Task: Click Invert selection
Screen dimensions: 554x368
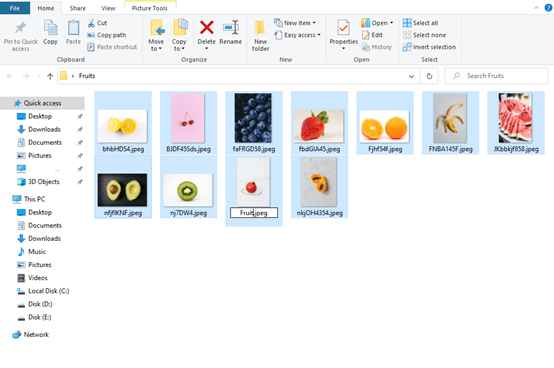Action: (429, 47)
